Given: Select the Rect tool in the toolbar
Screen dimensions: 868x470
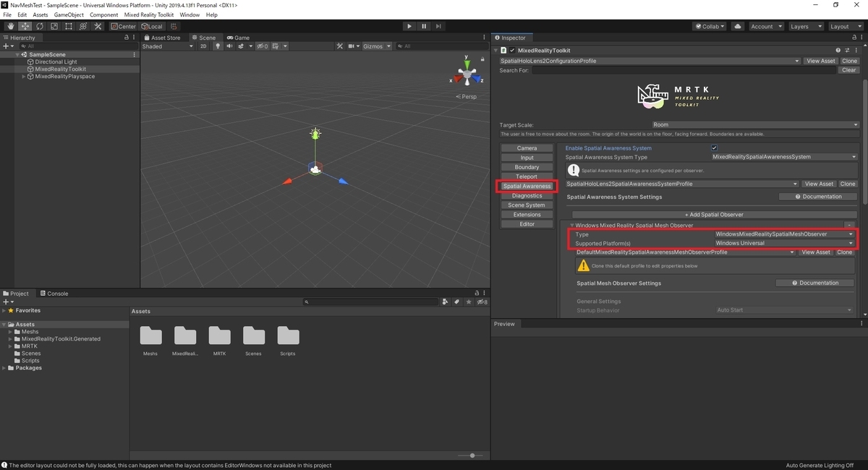Looking at the screenshot, I should [x=68, y=26].
